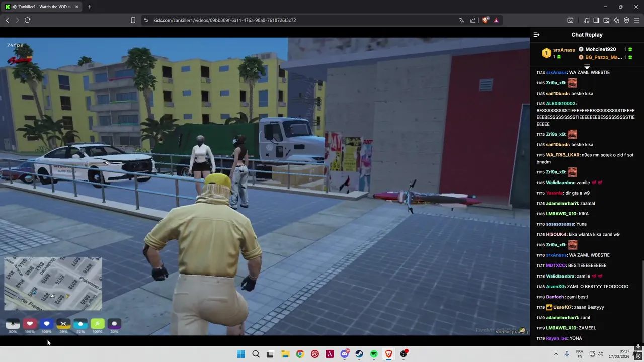Open Discord from the taskbar
The image size is (644, 362).
click(x=345, y=354)
